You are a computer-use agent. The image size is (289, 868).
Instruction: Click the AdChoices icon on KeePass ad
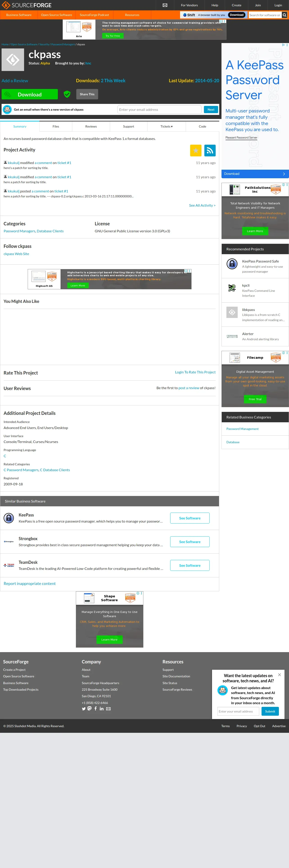click(x=283, y=45)
